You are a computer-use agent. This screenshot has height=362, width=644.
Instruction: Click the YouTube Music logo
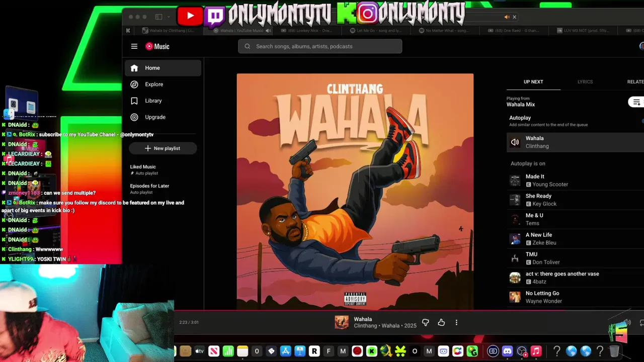coord(157,46)
